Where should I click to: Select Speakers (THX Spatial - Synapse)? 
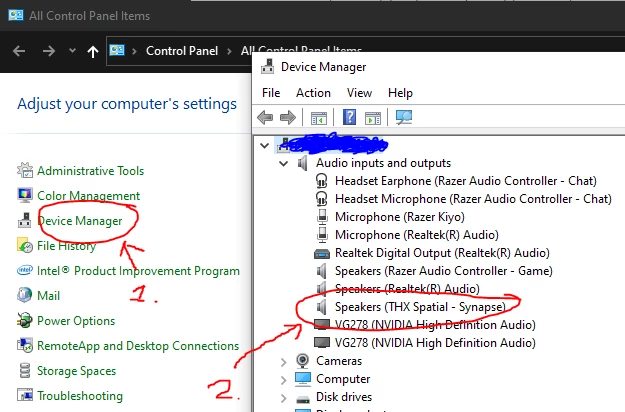pyautogui.click(x=421, y=307)
